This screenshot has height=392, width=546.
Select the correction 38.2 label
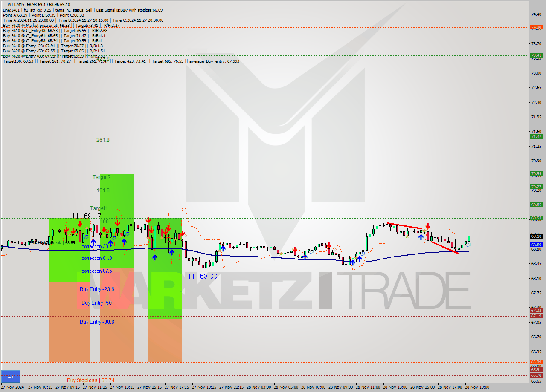pyautogui.click(x=97, y=246)
